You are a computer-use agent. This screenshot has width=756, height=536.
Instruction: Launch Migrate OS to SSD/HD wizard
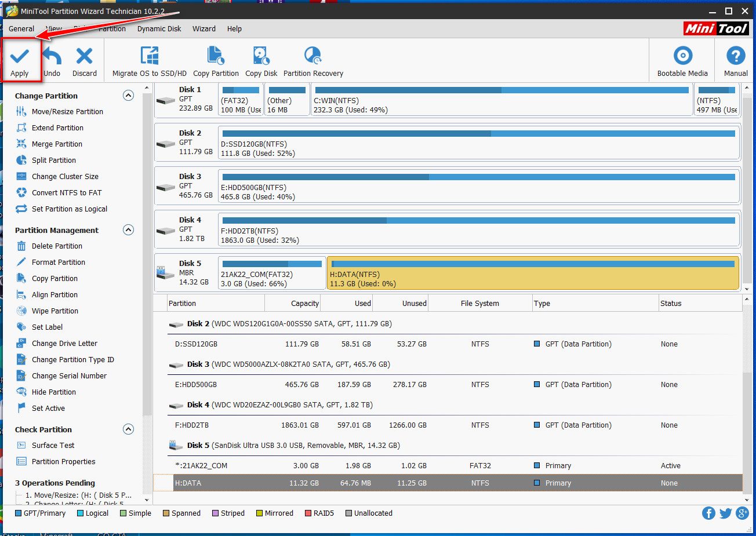[x=150, y=60]
